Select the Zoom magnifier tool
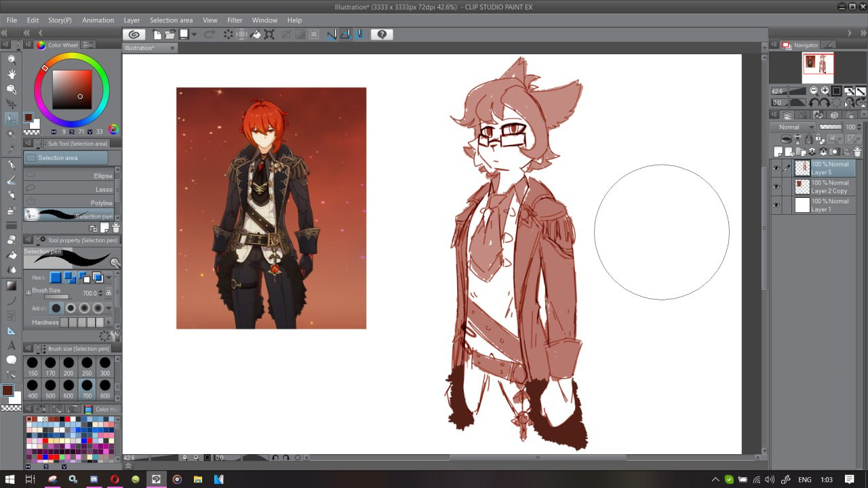This screenshot has height=488, width=868. (12, 60)
